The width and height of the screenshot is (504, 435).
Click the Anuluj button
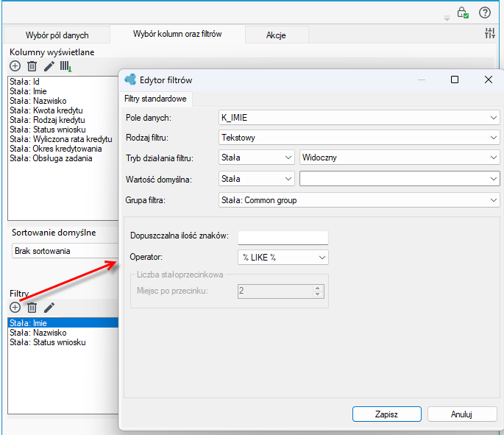point(462,414)
